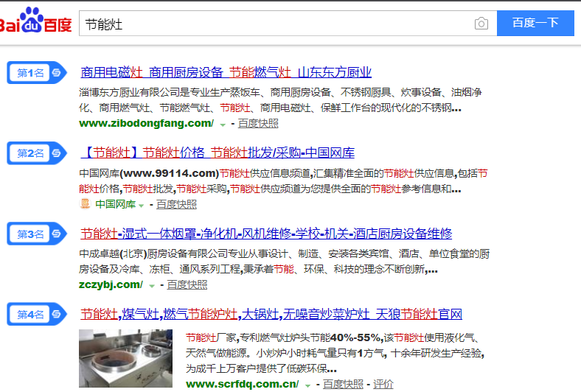The height and width of the screenshot is (392, 581).
Task: Open 百度快照 for 中国网库 result
Action: pyautogui.click(x=176, y=204)
